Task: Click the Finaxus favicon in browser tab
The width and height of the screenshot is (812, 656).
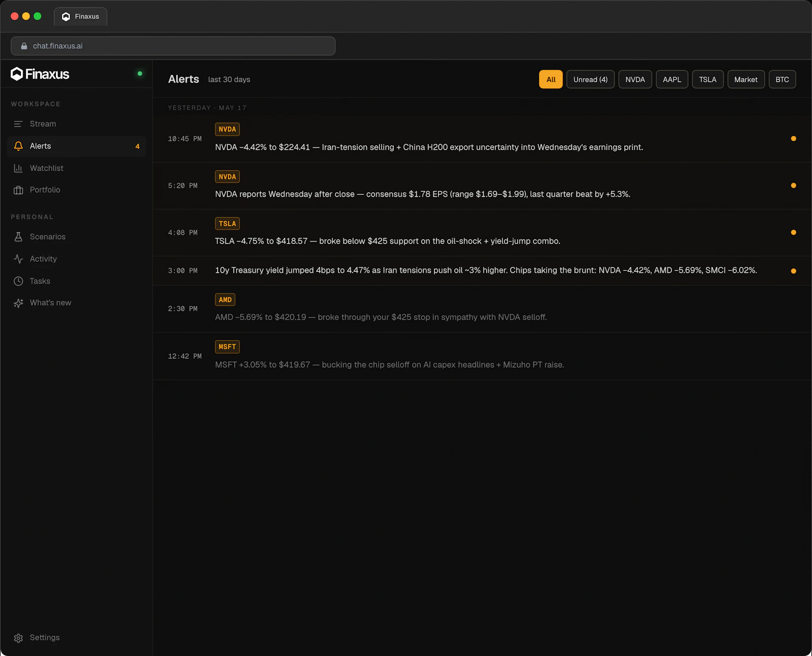Action: pos(66,17)
